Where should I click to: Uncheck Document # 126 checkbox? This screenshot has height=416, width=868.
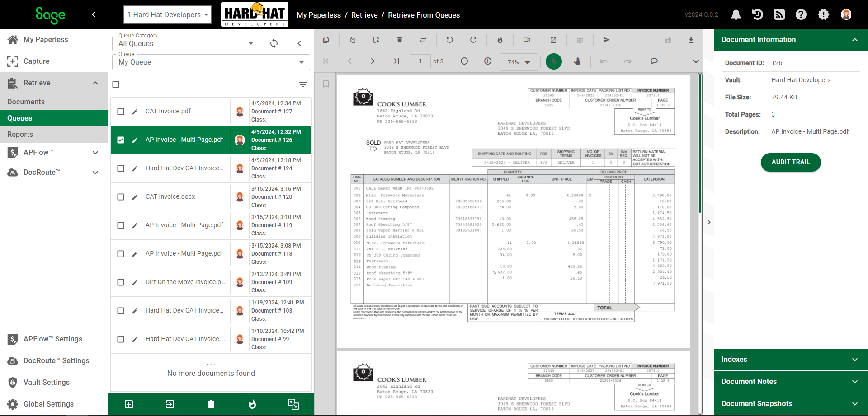pos(121,140)
